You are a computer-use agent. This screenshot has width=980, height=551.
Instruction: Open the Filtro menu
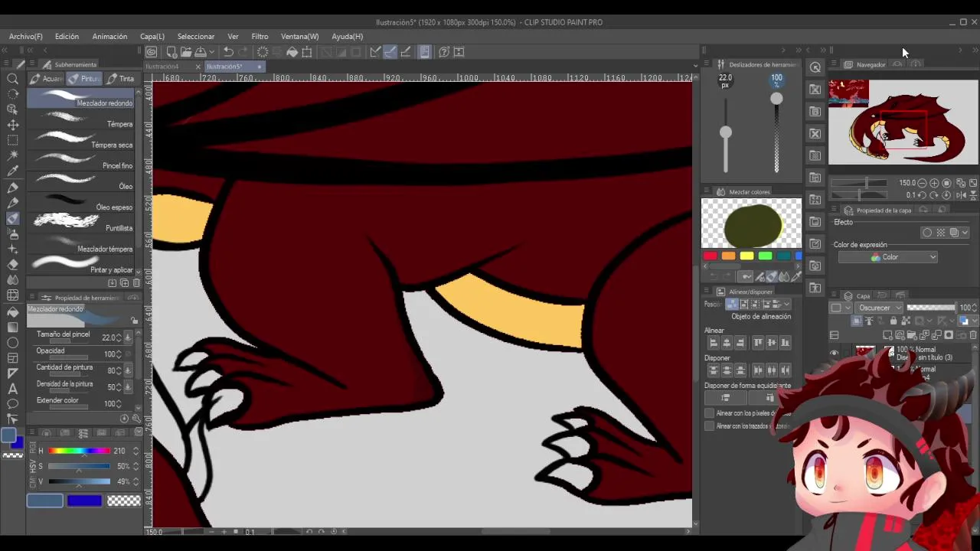point(260,37)
